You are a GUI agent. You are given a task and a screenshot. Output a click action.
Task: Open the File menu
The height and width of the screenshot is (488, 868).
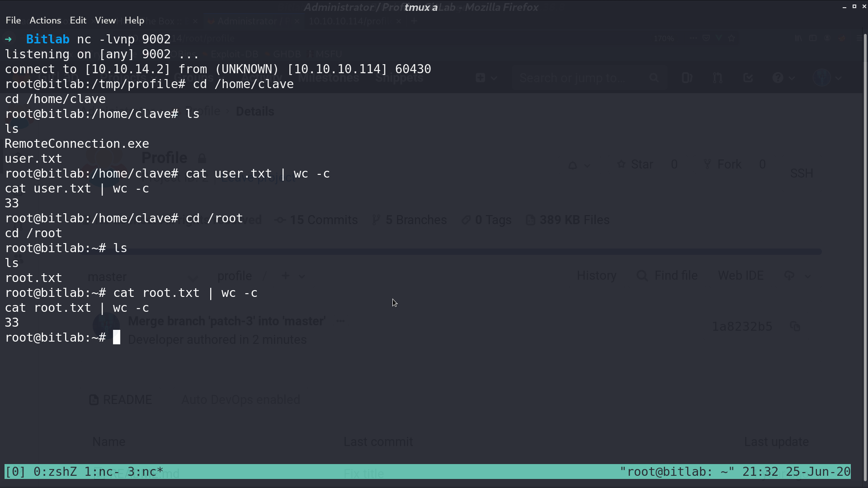13,20
